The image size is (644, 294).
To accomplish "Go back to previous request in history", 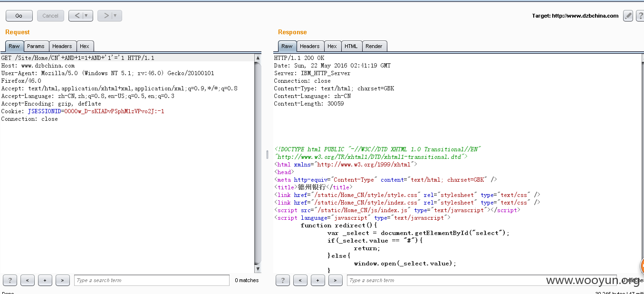I will [x=77, y=16].
